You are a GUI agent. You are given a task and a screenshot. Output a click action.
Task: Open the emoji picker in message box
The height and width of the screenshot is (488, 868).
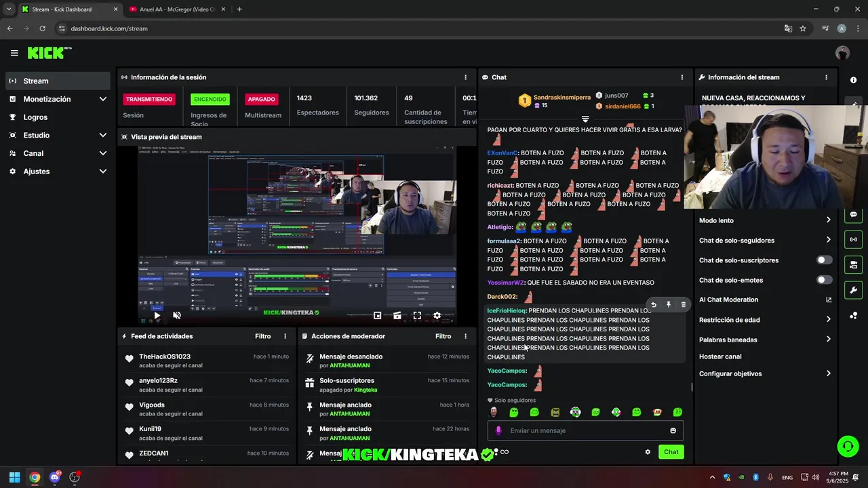pos(673,430)
